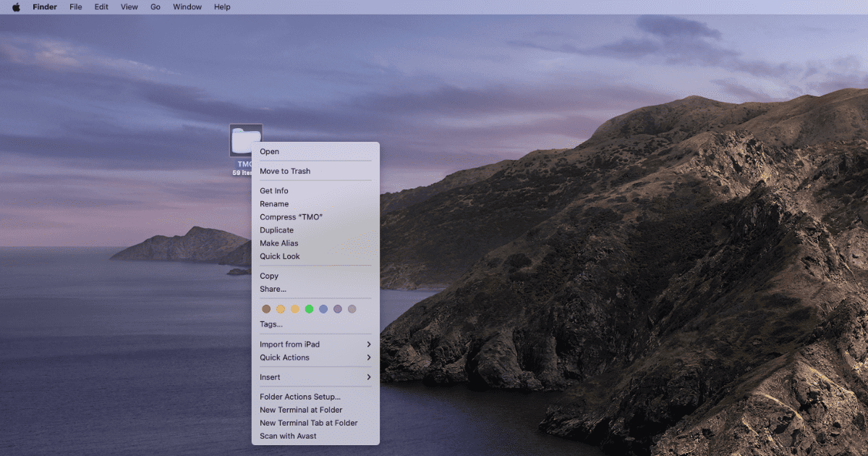868x456 pixels.
Task: Open Tags… dialog from context menu
Action: (271, 324)
